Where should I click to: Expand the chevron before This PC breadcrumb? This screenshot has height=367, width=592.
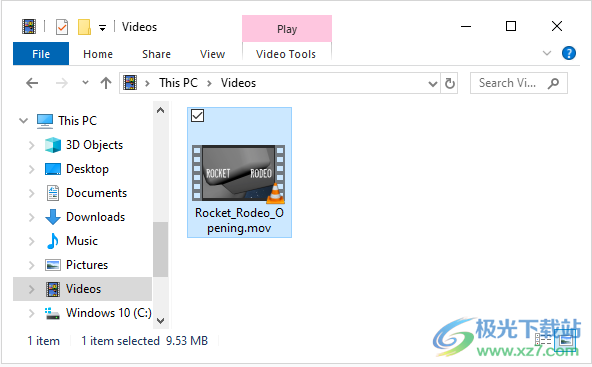pyautogui.click(x=147, y=83)
